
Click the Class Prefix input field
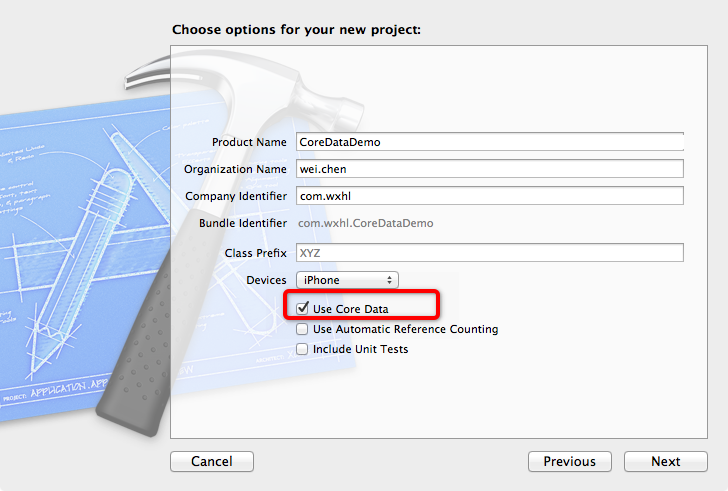coord(489,253)
